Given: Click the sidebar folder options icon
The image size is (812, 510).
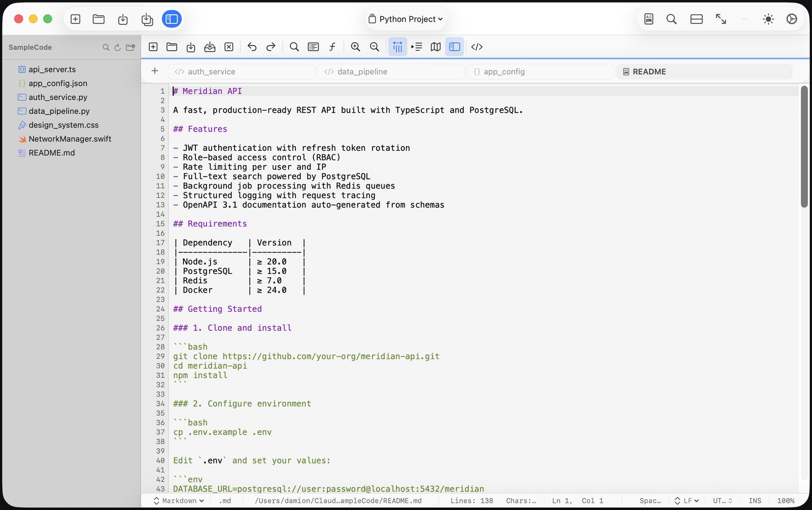Looking at the screenshot, I should click(x=130, y=47).
